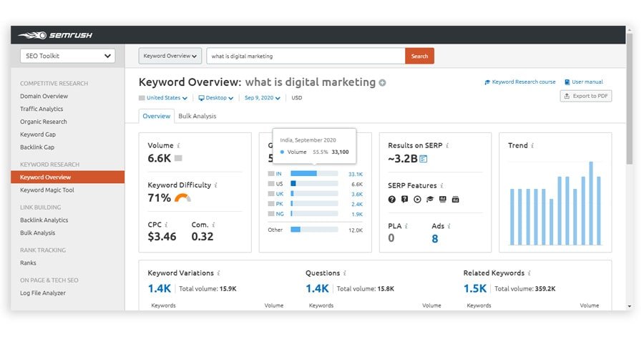Click the PK country link
644x342 pixels.
click(x=279, y=204)
